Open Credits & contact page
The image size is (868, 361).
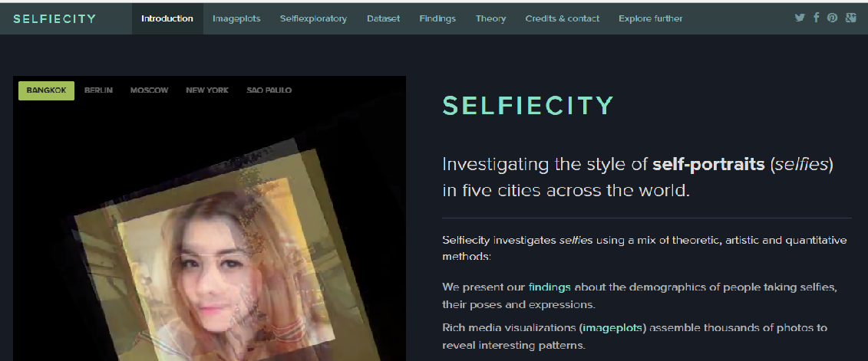pos(562,18)
